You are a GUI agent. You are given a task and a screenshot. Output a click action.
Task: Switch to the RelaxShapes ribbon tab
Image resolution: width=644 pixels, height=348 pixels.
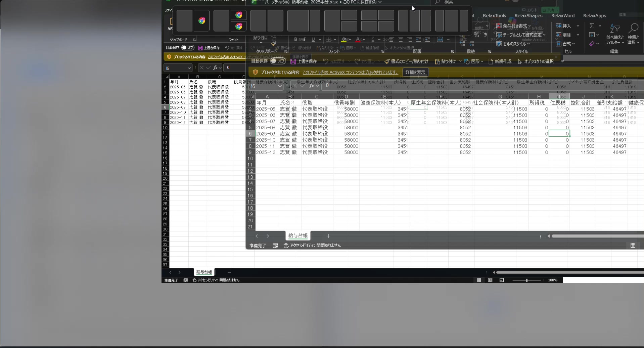coord(528,15)
